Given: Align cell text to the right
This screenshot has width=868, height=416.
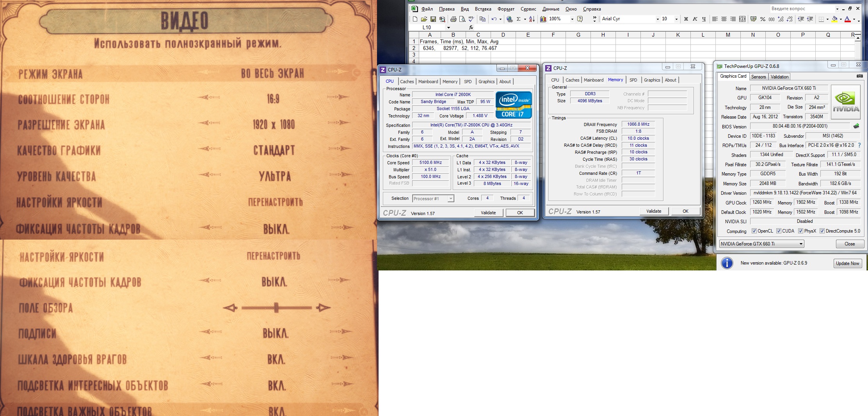Looking at the screenshot, I should 733,19.
